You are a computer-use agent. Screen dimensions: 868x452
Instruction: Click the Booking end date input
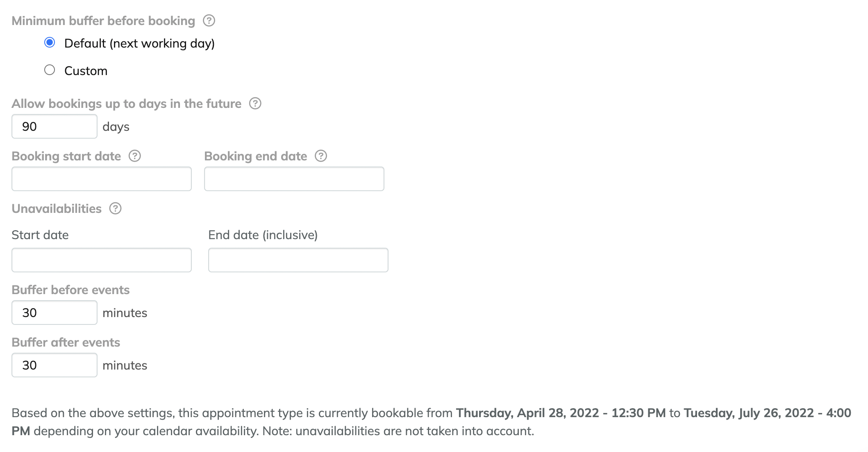coord(294,179)
